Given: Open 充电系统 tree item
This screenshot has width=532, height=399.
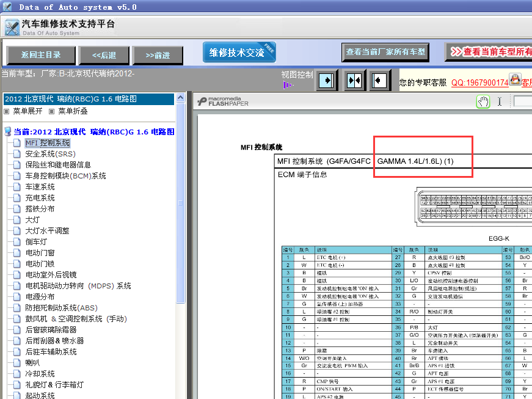Looking at the screenshot, I should (40, 198).
